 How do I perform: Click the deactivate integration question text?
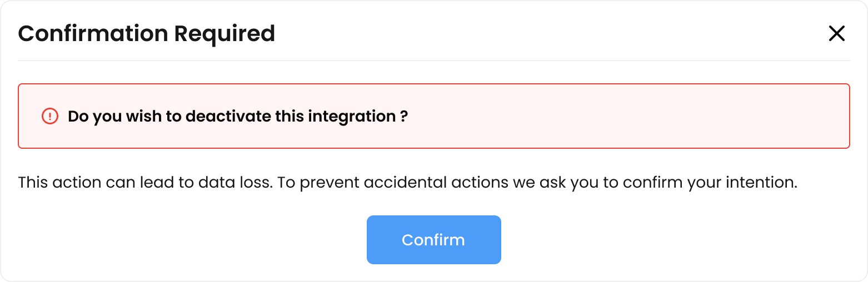[x=238, y=117]
